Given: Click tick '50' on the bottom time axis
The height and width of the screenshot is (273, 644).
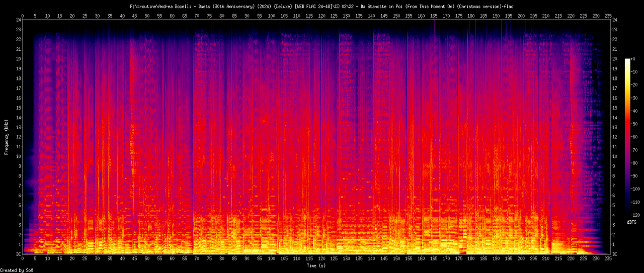Looking at the screenshot, I should (147, 259).
